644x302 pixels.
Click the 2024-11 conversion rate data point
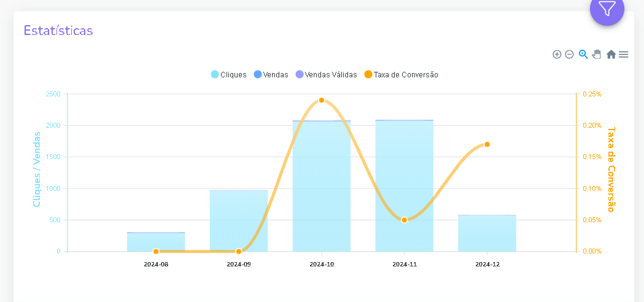pos(404,220)
